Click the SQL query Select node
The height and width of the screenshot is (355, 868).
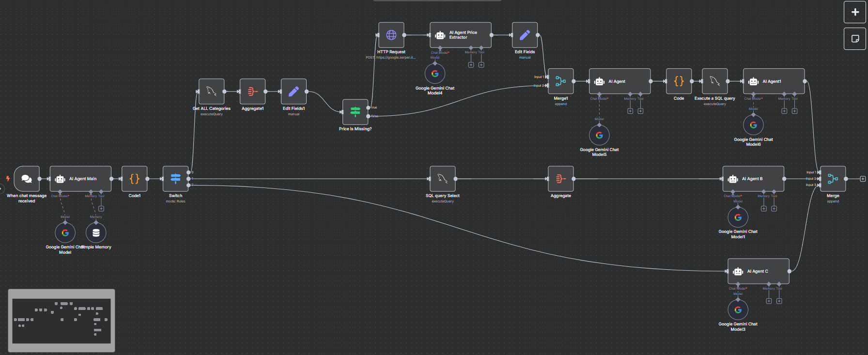point(443,179)
